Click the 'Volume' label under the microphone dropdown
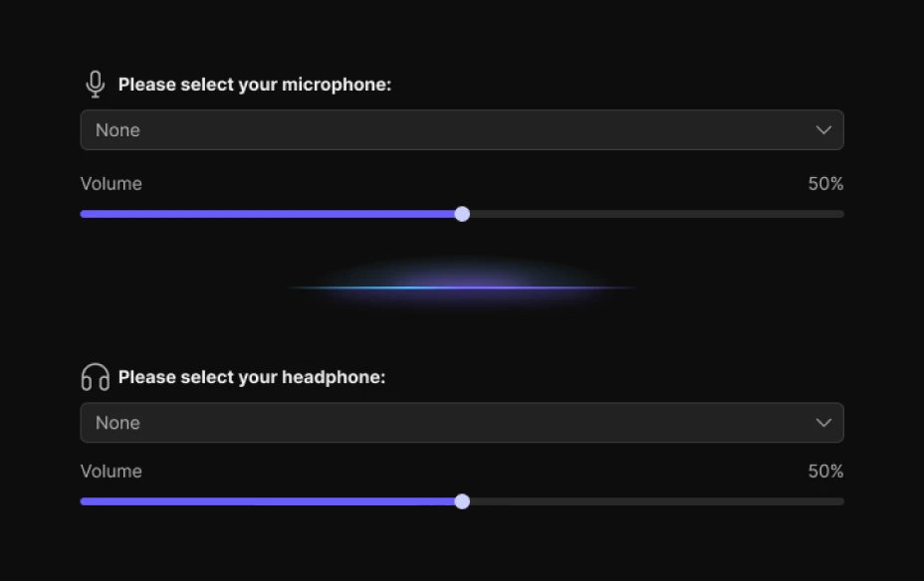The image size is (924, 581). tap(111, 183)
